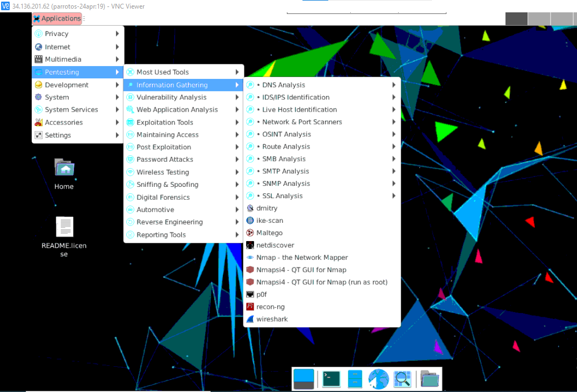The width and height of the screenshot is (577, 392).
Task: Open ike-scan using its globe icon
Action: (x=250, y=220)
